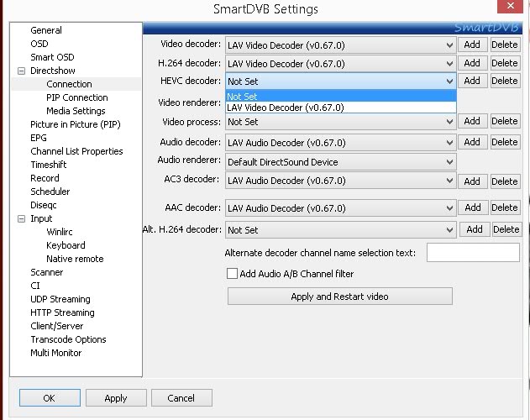Open Picture in Picture (PIP) settings
This screenshot has height=420, width=530.
pyautogui.click(x=76, y=124)
